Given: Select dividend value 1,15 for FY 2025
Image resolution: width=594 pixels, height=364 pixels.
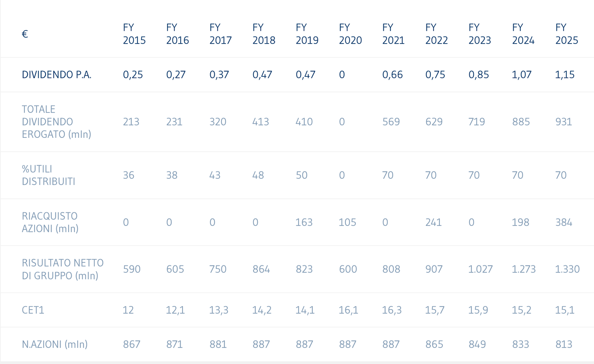Looking at the screenshot, I should pos(565,75).
